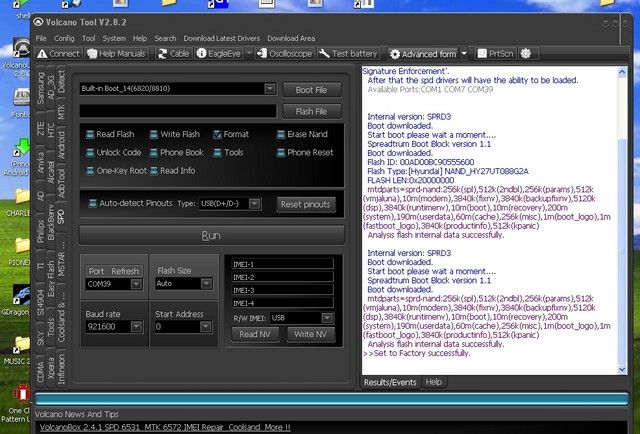
Task: Switch to the Help tab in log panel
Action: pos(433,382)
